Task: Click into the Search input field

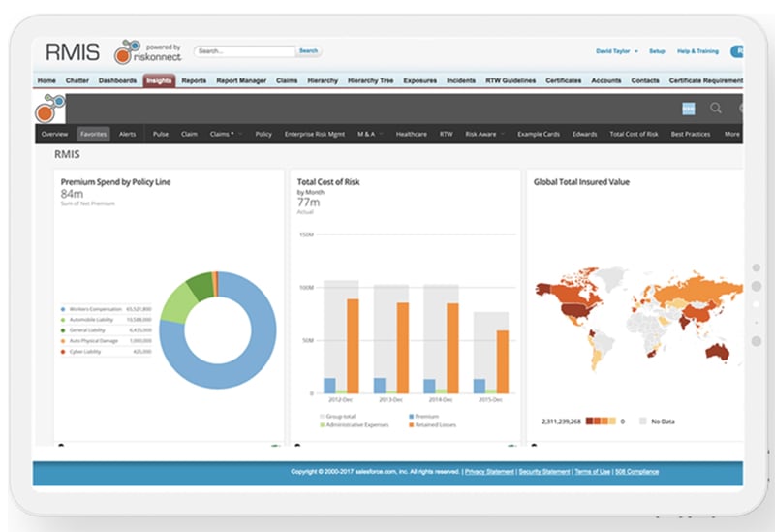Action: click(244, 51)
